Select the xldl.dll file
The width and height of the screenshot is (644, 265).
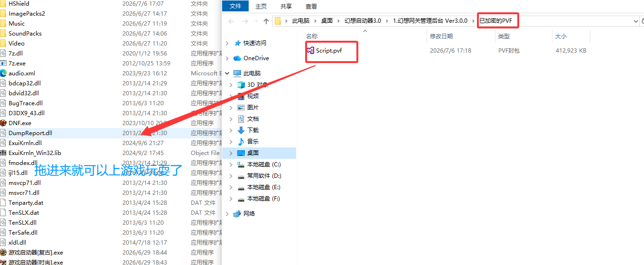(x=17, y=242)
